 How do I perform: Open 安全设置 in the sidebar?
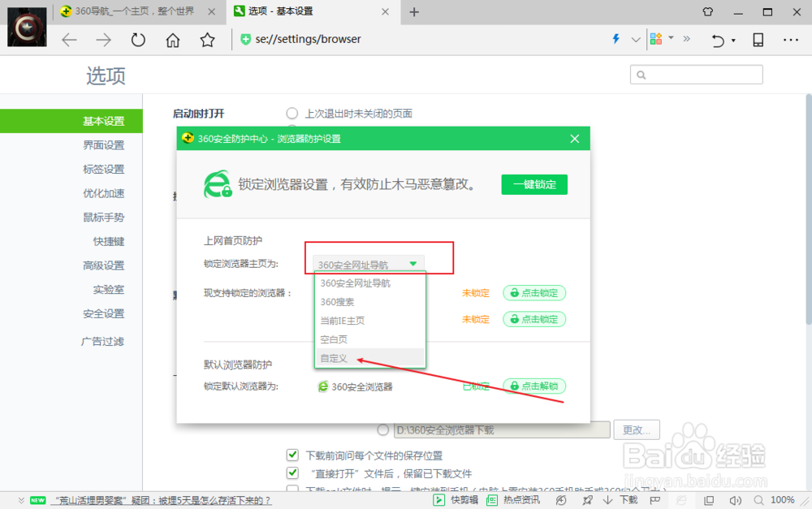tap(104, 314)
